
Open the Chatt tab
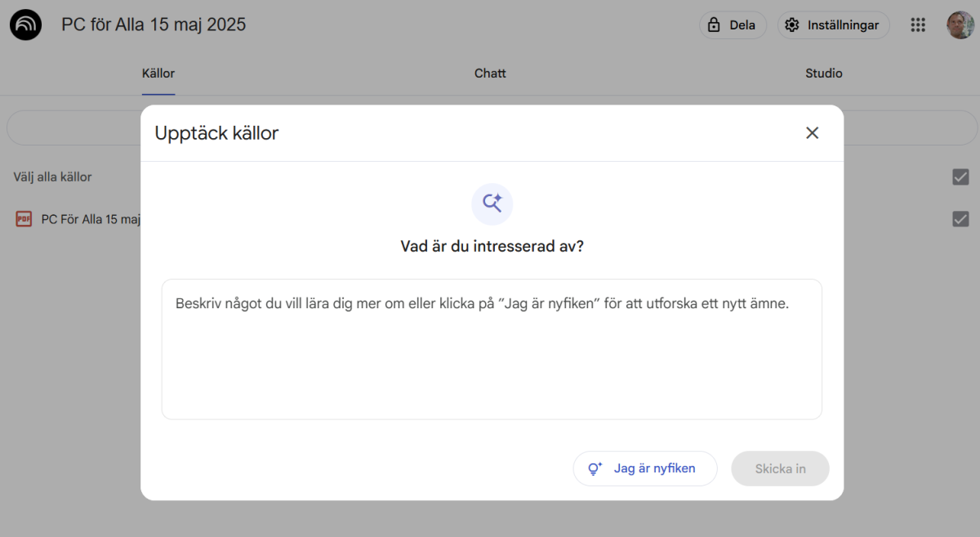(490, 74)
